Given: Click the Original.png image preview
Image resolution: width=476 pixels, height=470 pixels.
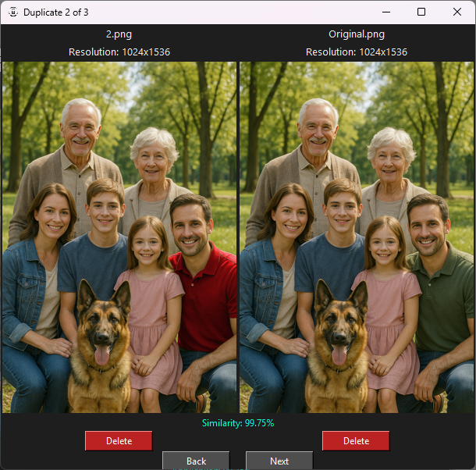Looking at the screenshot, I should click(x=357, y=237).
